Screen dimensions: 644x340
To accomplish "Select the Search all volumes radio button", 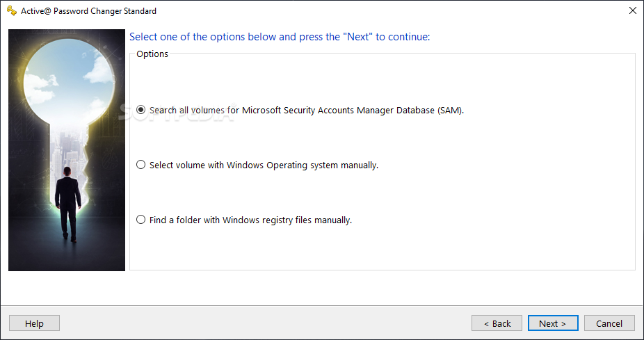I will 141,110.
